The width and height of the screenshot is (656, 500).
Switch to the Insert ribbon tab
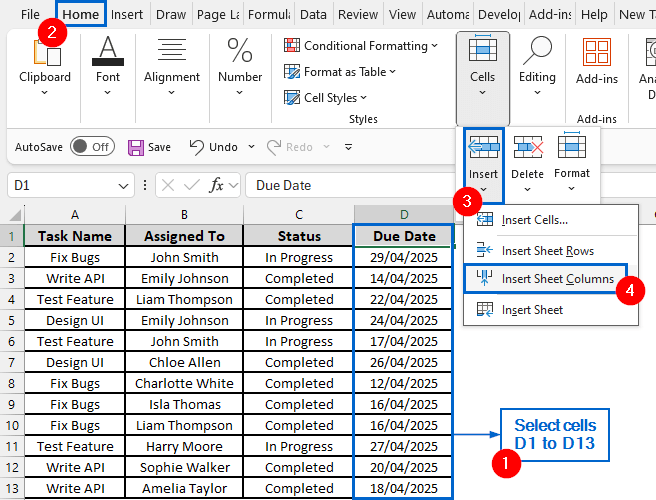click(x=127, y=15)
